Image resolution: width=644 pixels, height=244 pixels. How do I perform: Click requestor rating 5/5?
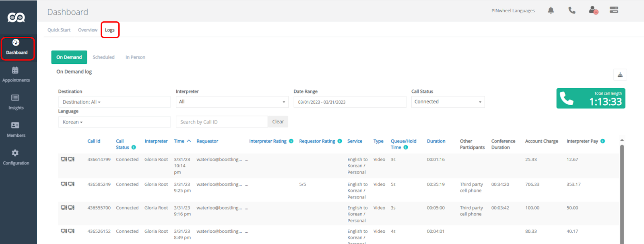point(303,184)
